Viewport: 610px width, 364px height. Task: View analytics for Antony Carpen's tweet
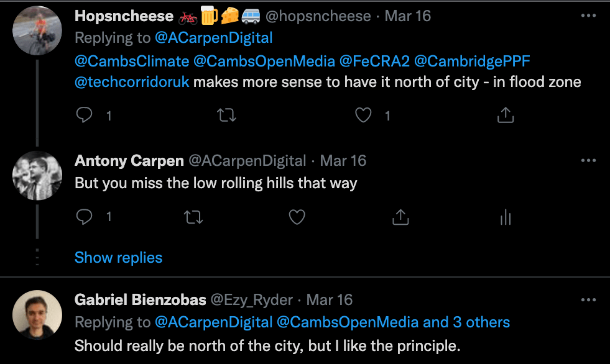tap(505, 217)
